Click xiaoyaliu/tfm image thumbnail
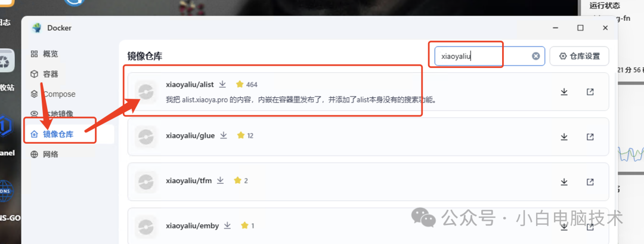Viewport: 644px width, 244px height. coord(146,181)
